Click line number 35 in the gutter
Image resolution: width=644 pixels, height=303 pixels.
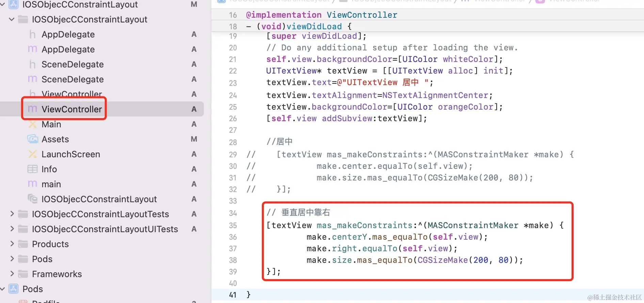click(x=233, y=225)
